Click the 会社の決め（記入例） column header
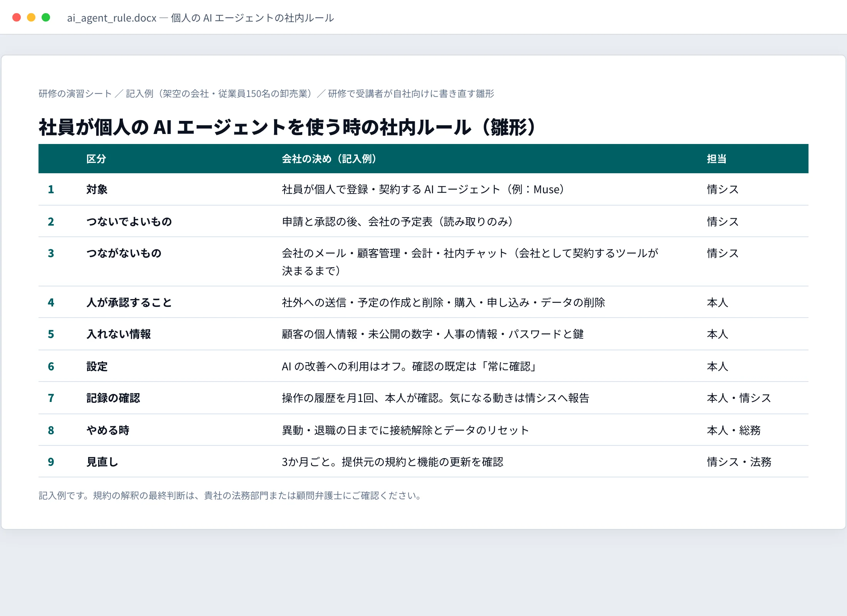This screenshot has width=847, height=616. pyautogui.click(x=329, y=159)
